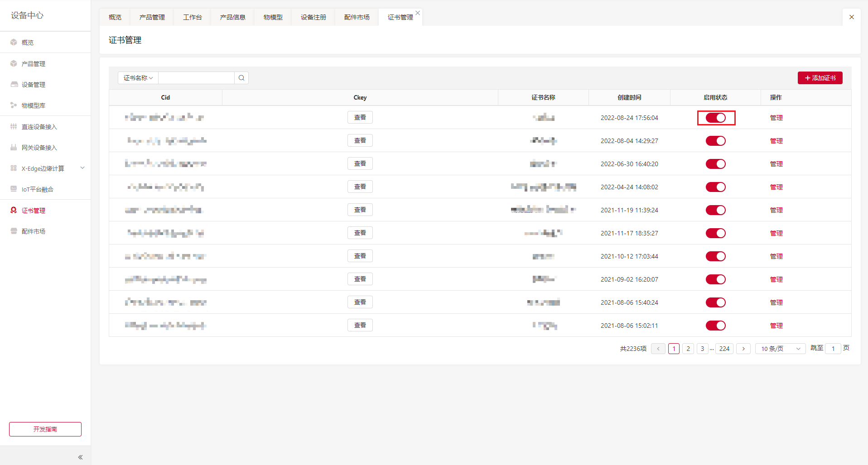Click the 证书管理 sidebar icon

[x=14, y=211]
